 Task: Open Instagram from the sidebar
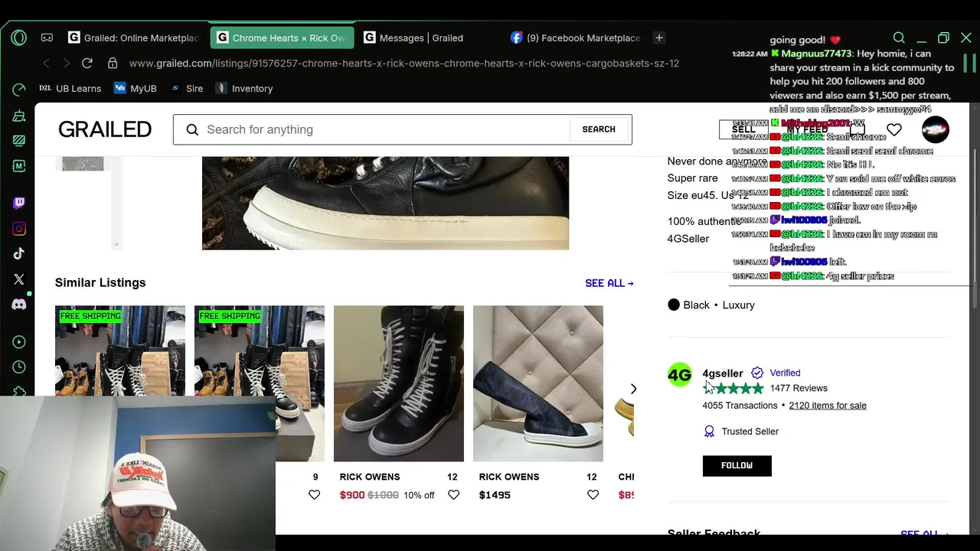[19, 229]
